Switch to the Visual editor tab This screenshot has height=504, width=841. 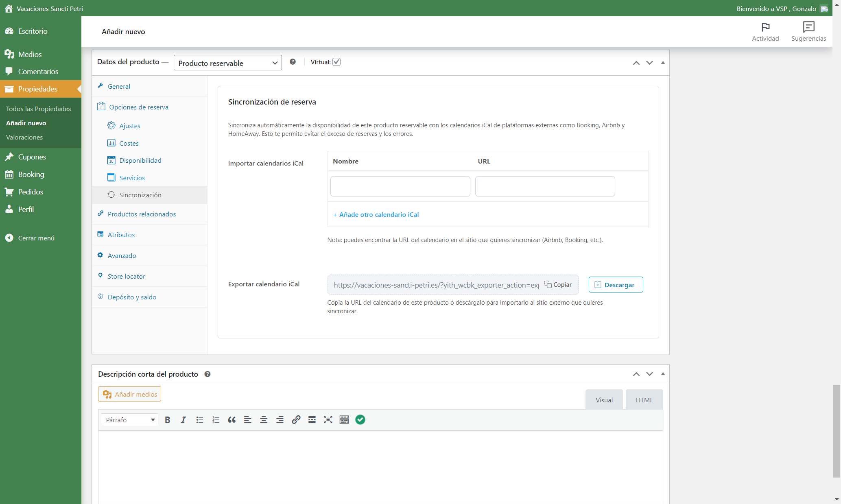(604, 400)
